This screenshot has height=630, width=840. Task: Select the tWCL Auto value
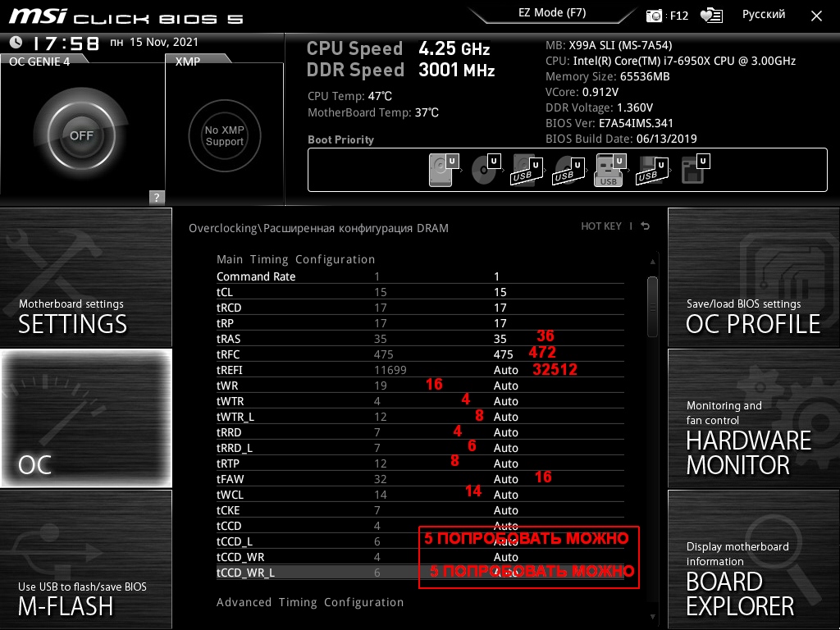(505, 494)
